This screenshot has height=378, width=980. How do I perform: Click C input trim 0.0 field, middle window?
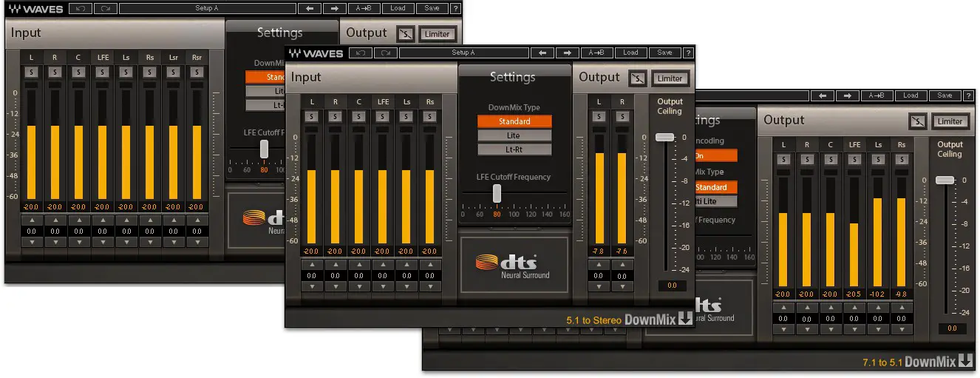click(359, 275)
